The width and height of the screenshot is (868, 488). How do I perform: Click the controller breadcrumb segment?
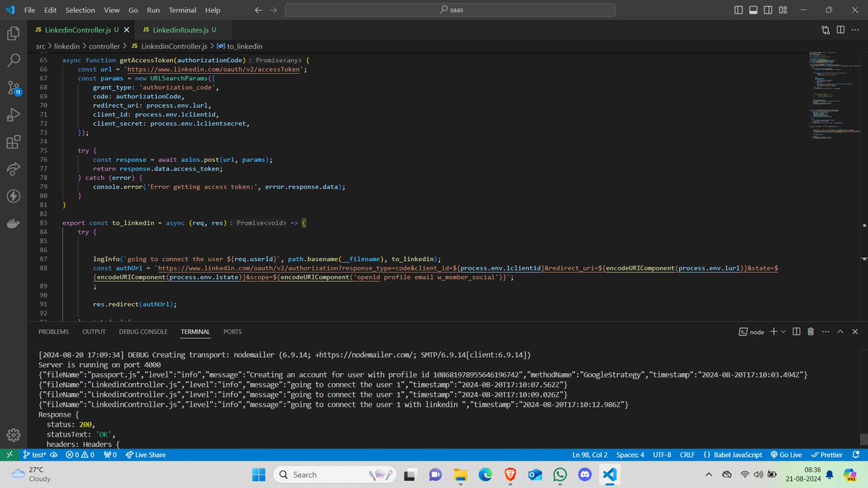(x=106, y=46)
